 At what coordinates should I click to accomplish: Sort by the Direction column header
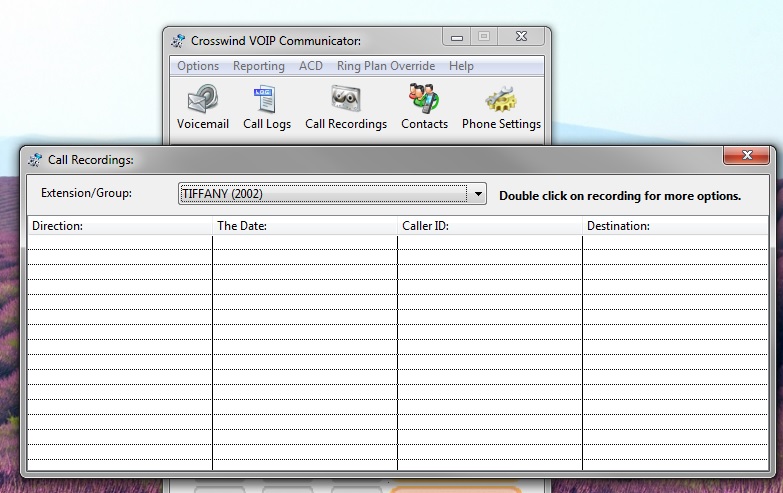point(119,226)
